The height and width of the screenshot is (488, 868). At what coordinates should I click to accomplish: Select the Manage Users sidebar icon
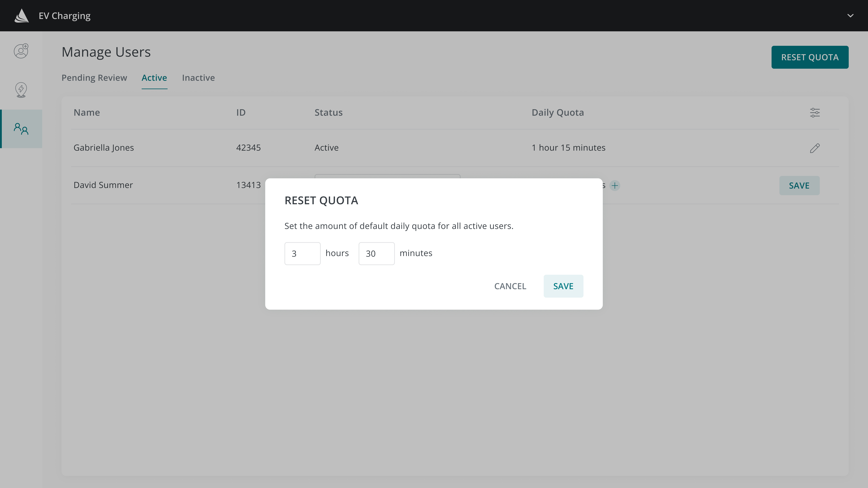click(x=21, y=129)
